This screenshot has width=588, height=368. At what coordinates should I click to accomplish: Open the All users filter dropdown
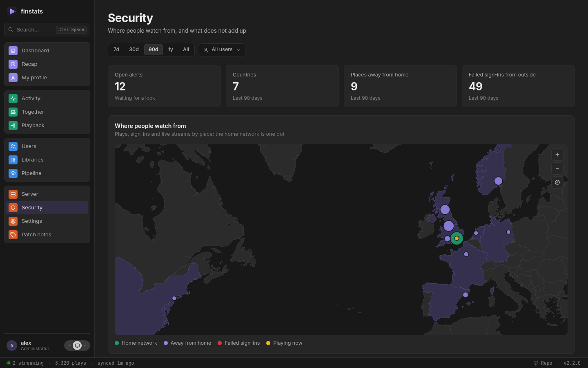click(222, 50)
